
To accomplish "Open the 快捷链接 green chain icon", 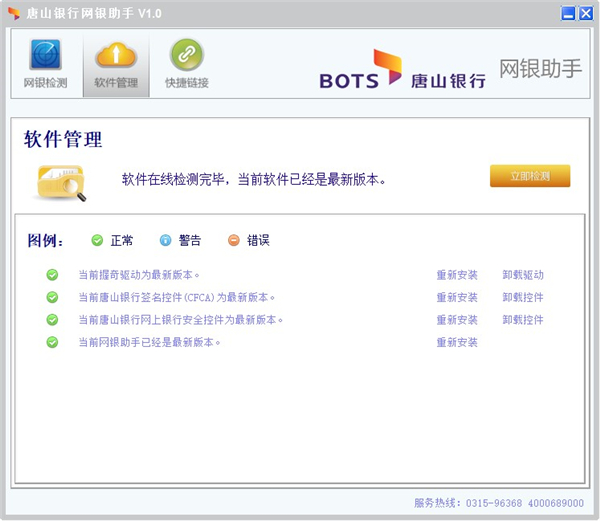I will (x=187, y=54).
